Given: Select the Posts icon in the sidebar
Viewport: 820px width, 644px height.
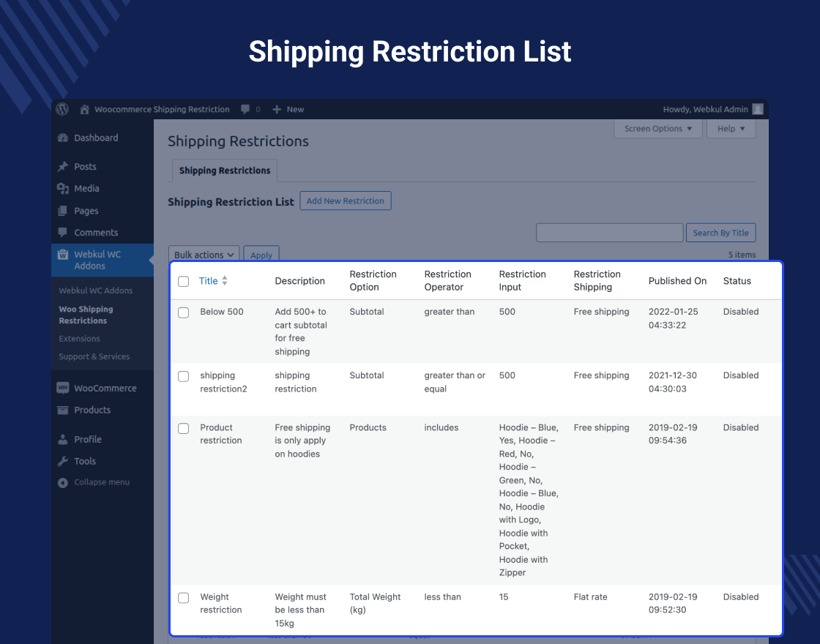Looking at the screenshot, I should tap(61, 166).
